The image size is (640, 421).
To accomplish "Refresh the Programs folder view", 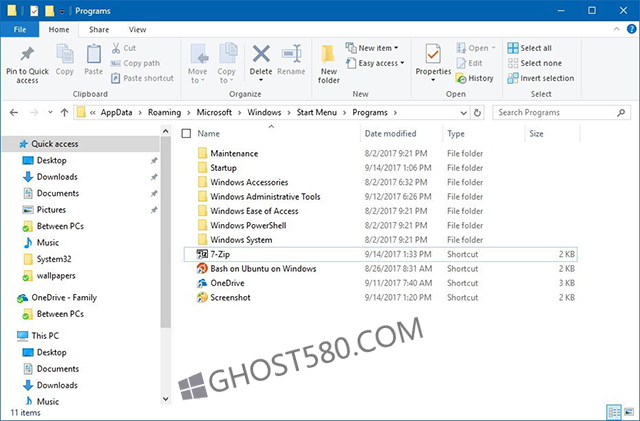I will (477, 112).
